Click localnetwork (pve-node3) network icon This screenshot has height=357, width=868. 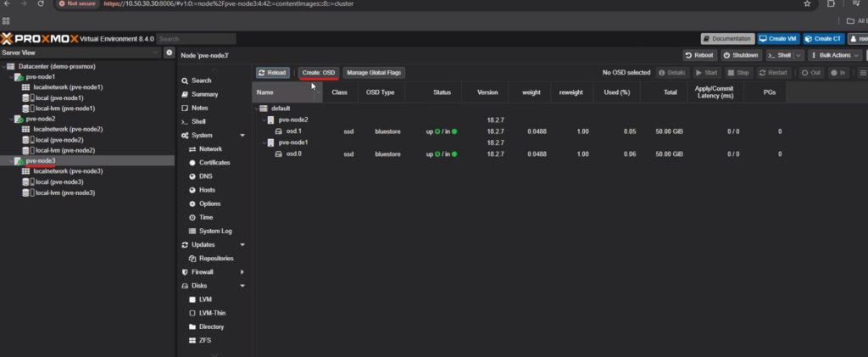pyautogui.click(x=25, y=171)
